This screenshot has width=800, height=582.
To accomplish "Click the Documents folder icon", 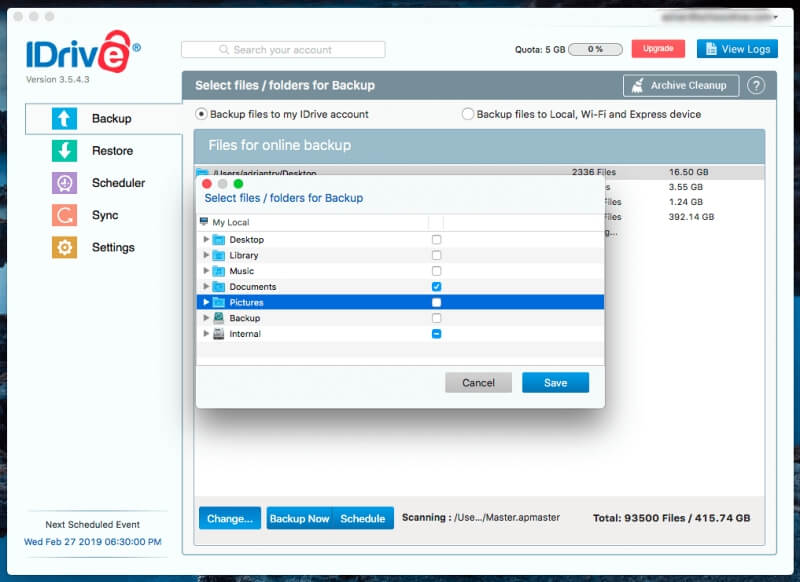I will pos(218,287).
